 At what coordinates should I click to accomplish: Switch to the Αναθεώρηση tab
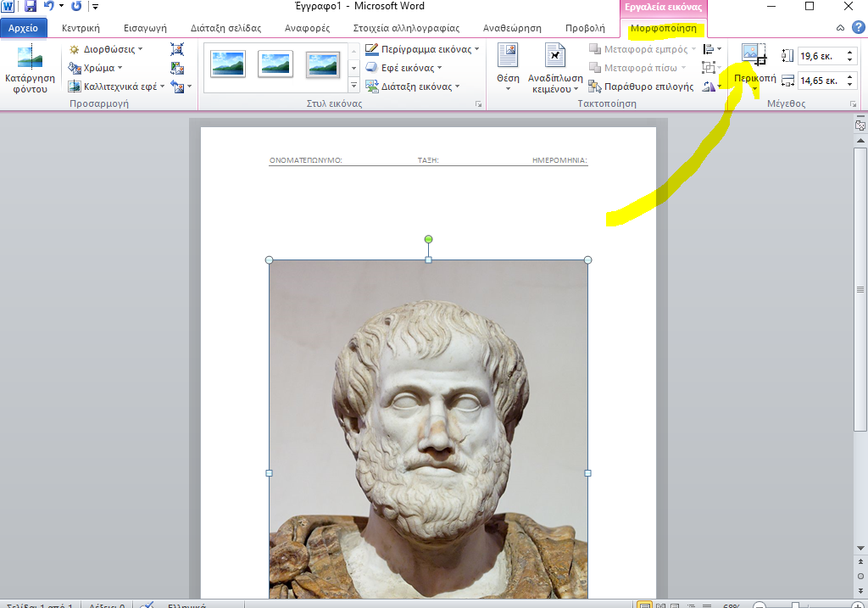click(512, 28)
